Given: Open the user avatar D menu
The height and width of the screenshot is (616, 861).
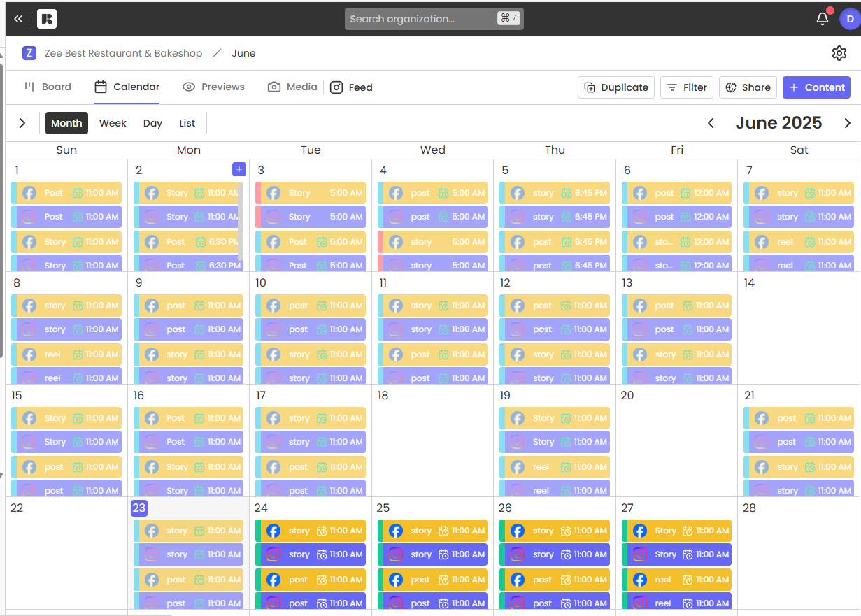Looking at the screenshot, I should [850, 19].
